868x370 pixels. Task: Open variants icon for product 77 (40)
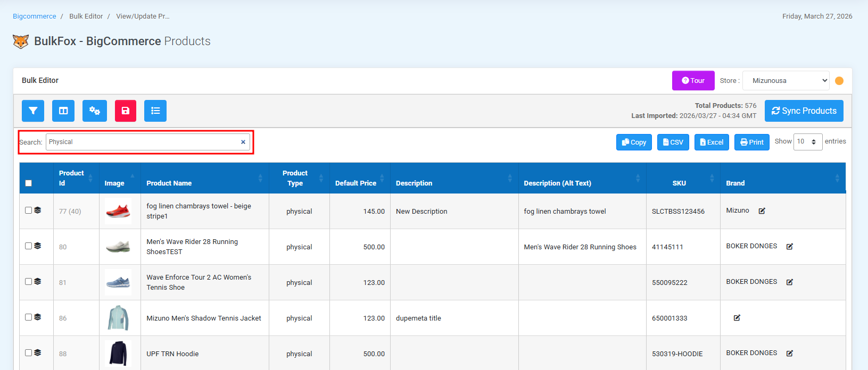coord(38,210)
